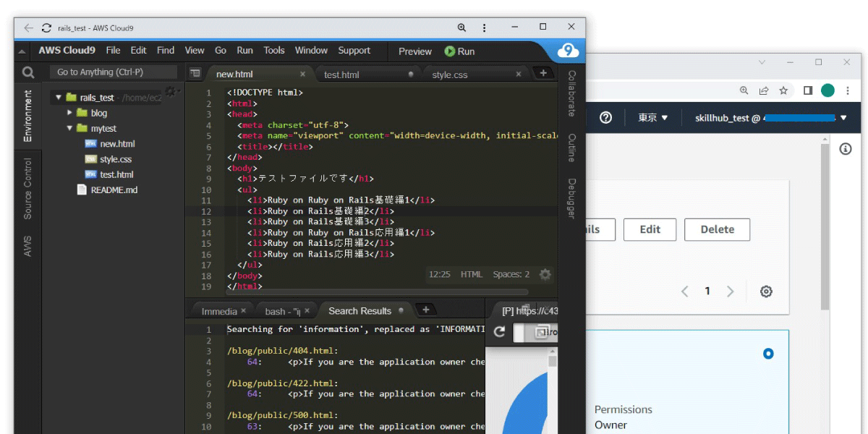This screenshot has height=434, width=868.
Task: Click the Edit button in AWS console
Action: [650, 229]
